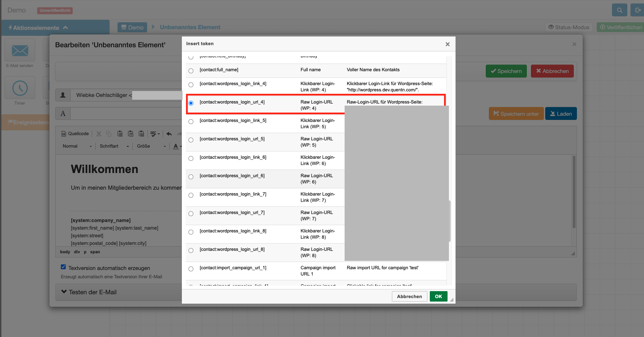Open Quellcode source view
Viewport: 644px width, 337px height.
[x=75, y=134]
